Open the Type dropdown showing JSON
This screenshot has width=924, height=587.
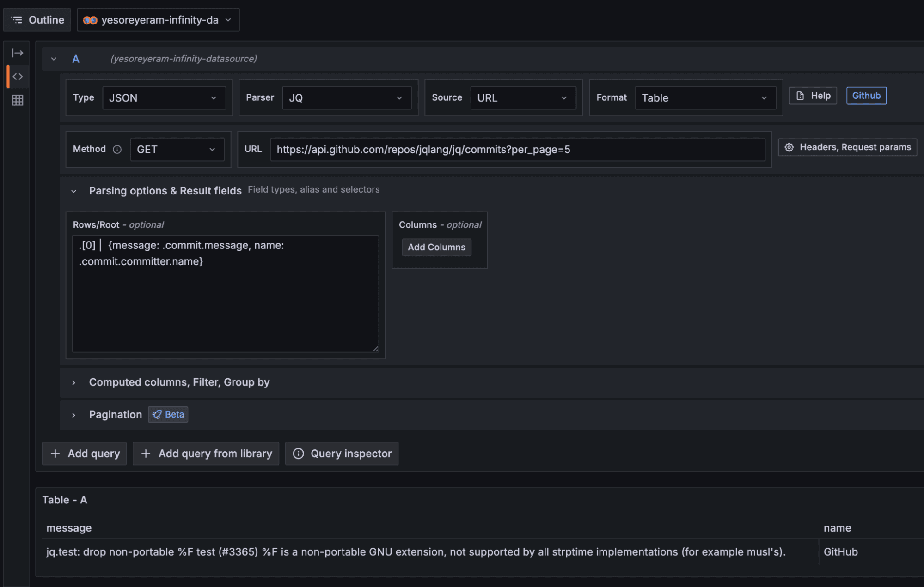click(x=164, y=97)
